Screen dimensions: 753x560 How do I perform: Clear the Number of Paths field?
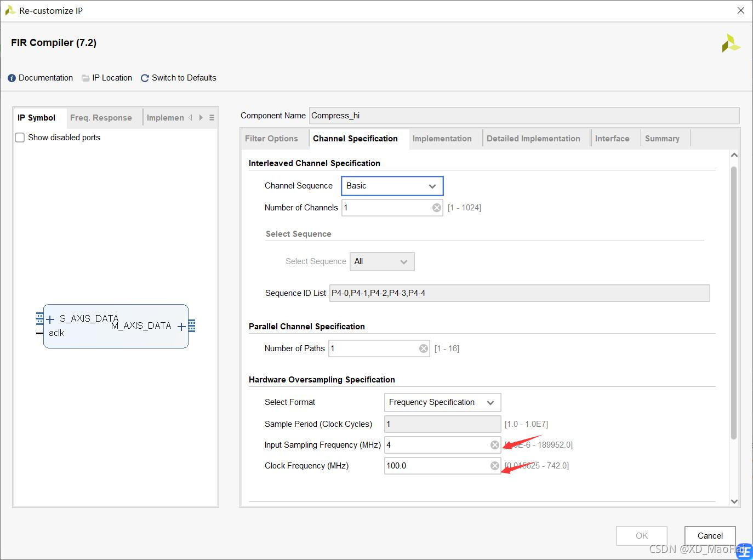[424, 348]
